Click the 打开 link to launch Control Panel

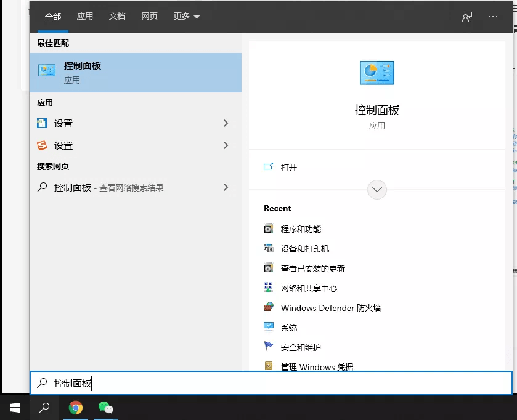point(288,167)
